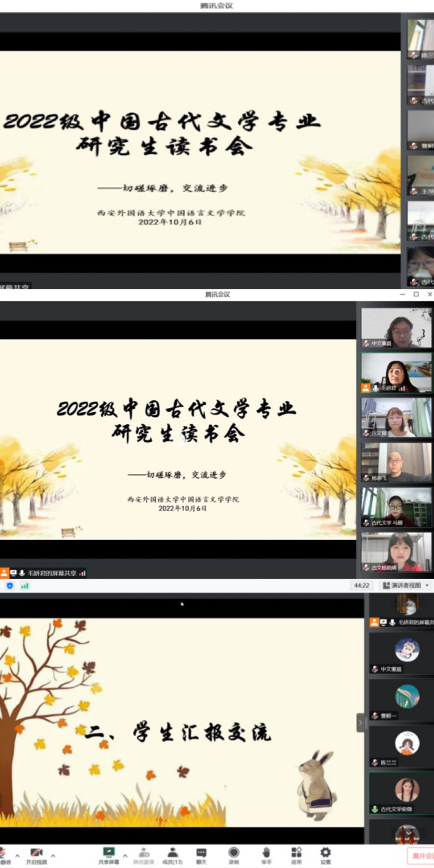Click the green network signal icon

pyautogui.click(x=25, y=586)
